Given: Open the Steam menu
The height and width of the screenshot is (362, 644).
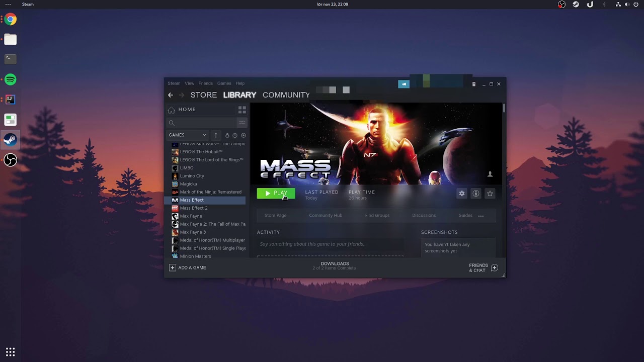Looking at the screenshot, I should 174,83.
